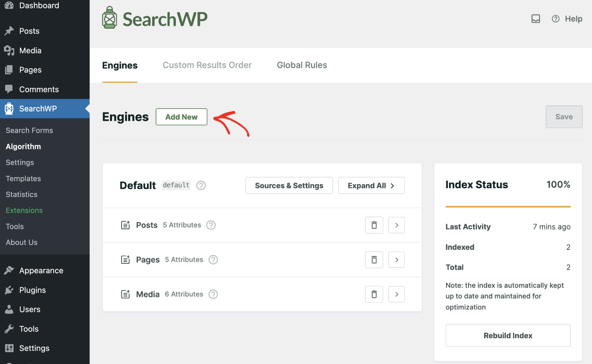Delete the Posts source

click(x=374, y=225)
